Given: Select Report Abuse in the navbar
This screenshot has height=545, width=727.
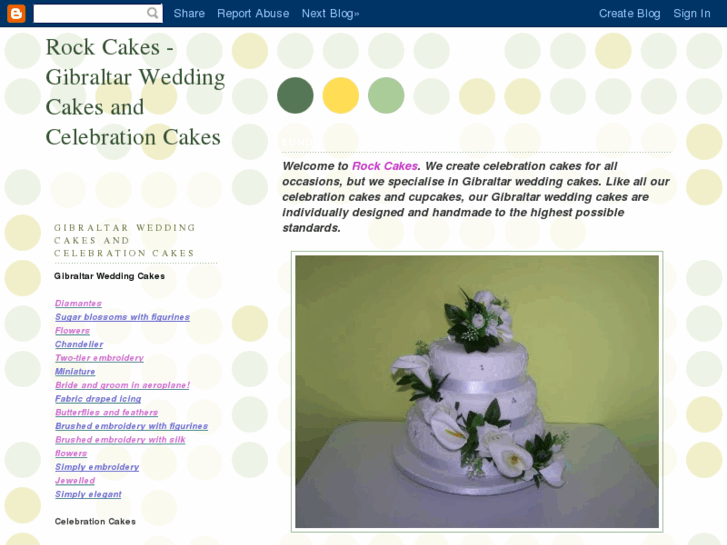Looking at the screenshot, I should click(x=253, y=13).
